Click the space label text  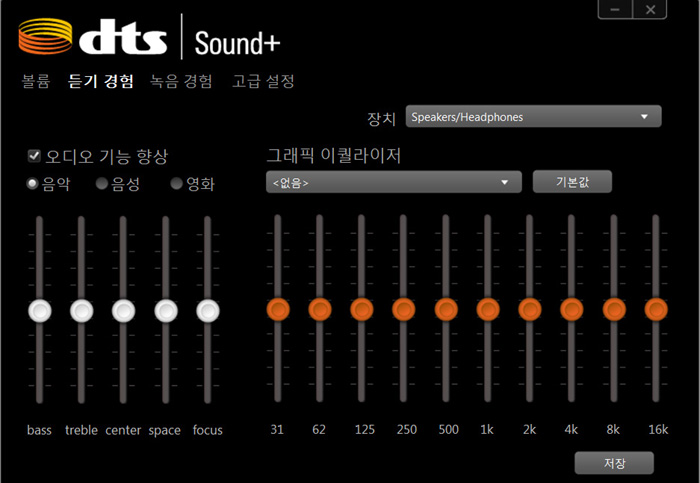coord(165,431)
